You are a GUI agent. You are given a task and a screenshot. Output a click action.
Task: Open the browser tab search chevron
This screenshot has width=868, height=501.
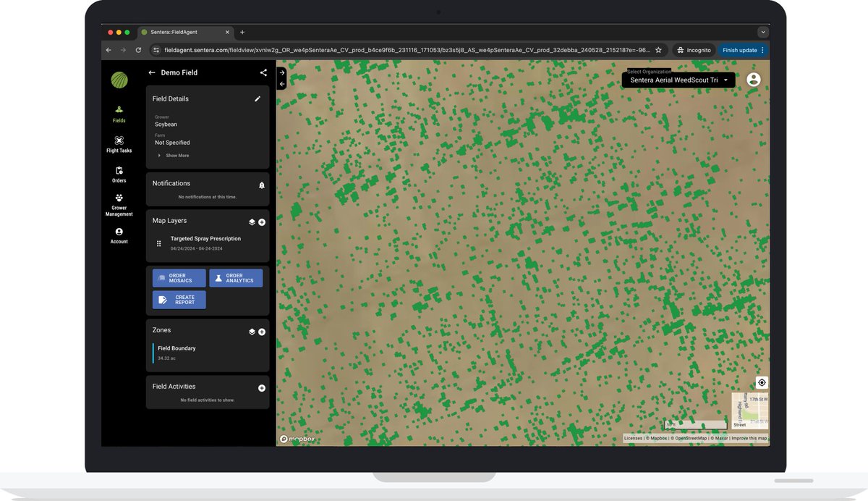click(763, 32)
